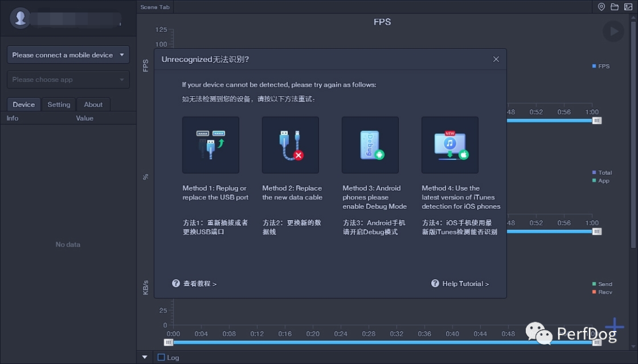Image resolution: width=638 pixels, height=364 pixels.
Task: Switch to the Setting tab
Action: [59, 104]
